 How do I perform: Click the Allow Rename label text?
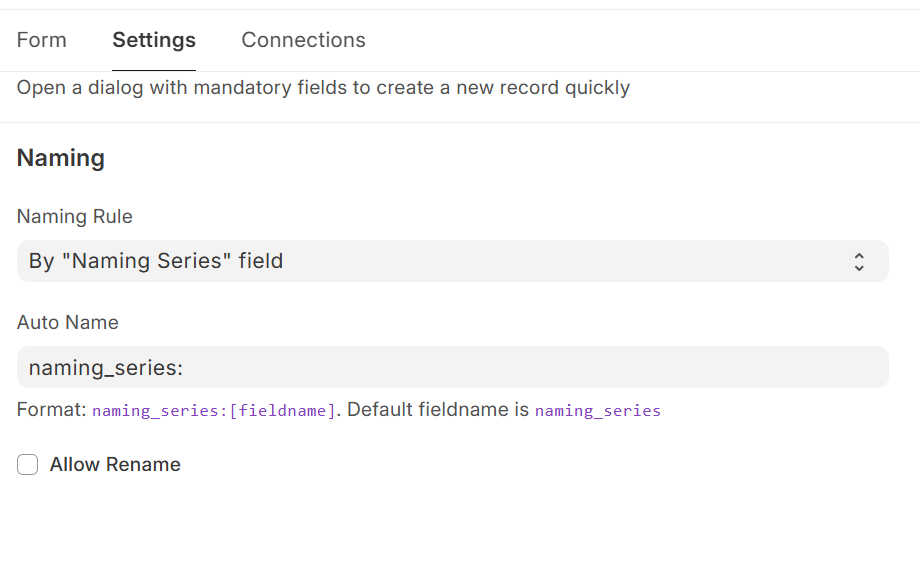115,464
